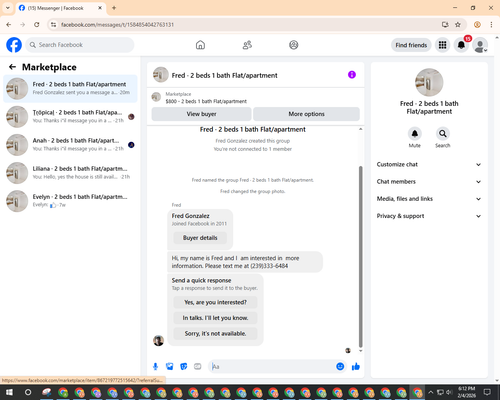This screenshot has width=500, height=400.
Task: Go back with the Marketplace arrow
Action: (12, 67)
